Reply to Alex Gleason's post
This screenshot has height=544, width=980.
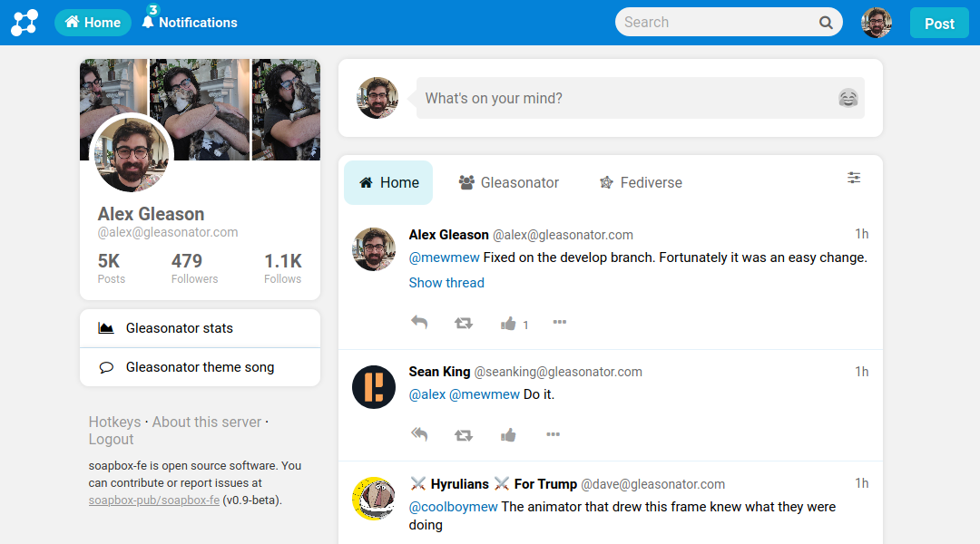coord(419,322)
